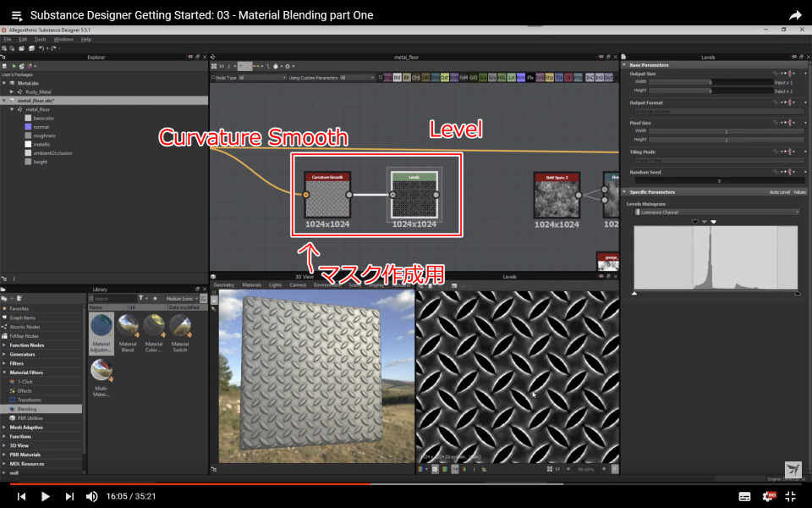Click the Library favorites star icon
Viewport: 812px width, 508px height.
(155, 299)
